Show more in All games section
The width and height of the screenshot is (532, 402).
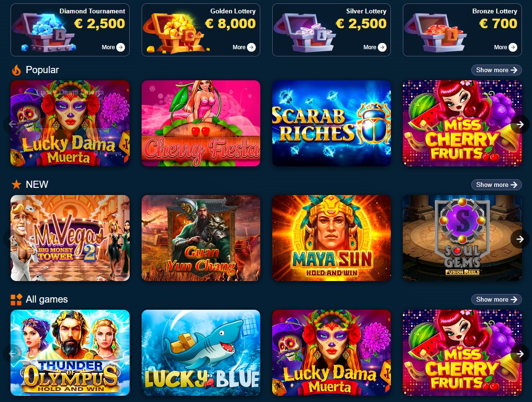(497, 299)
